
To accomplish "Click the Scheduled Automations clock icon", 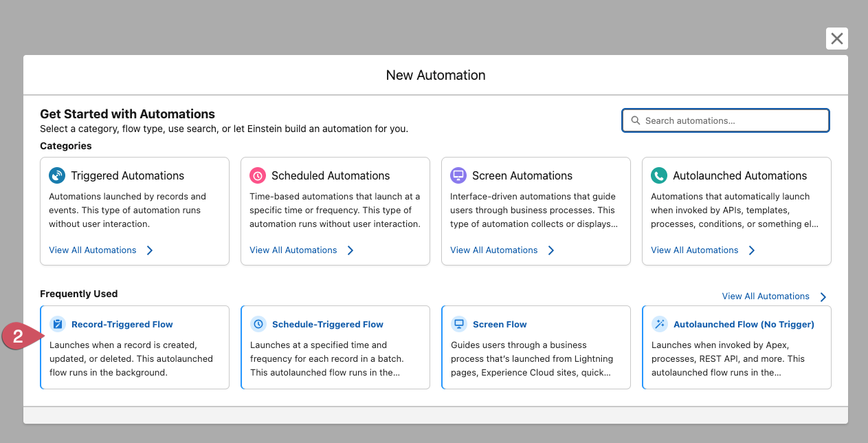I will pyautogui.click(x=258, y=175).
